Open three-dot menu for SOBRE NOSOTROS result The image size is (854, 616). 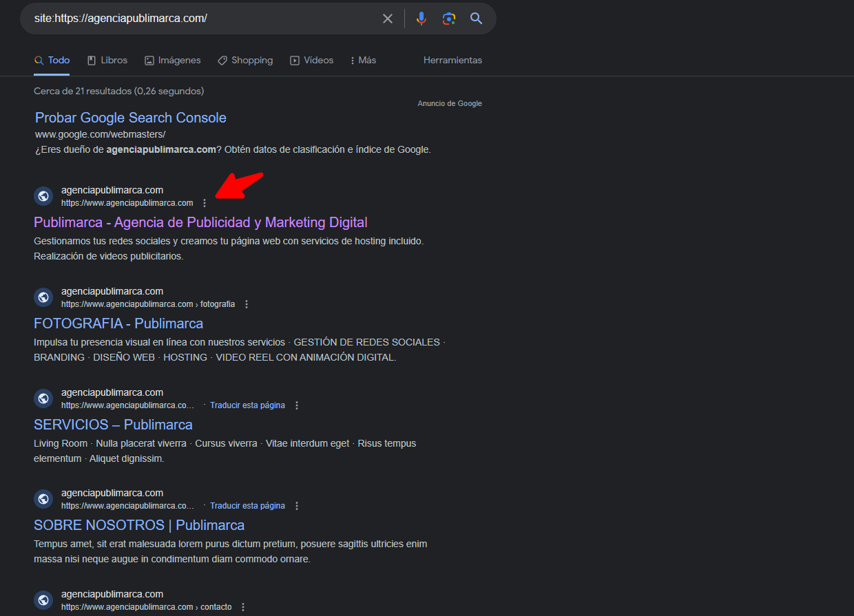[297, 506]
